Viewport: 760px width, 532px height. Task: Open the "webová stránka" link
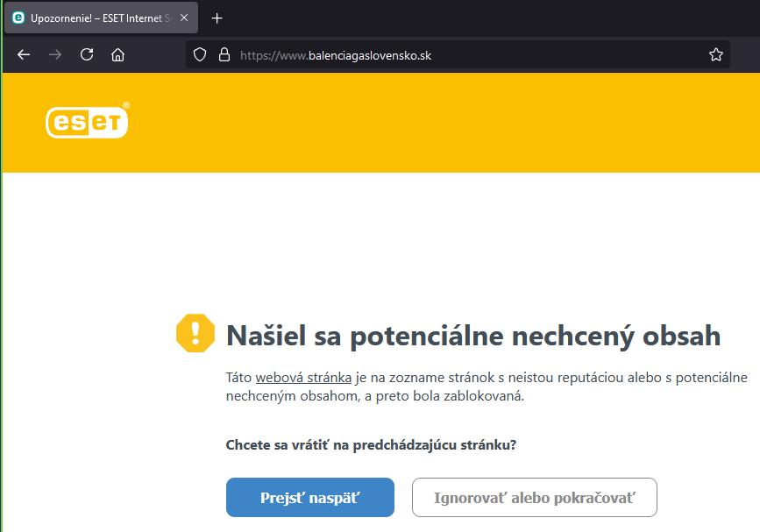coord(303,378)
